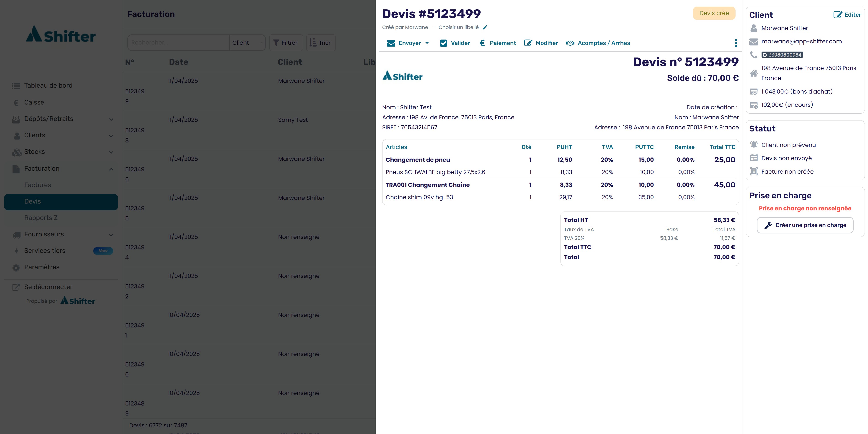Click the euro icon beside Paiement
Viewport: 868px width, 434px height.
[x=482, y=43]
